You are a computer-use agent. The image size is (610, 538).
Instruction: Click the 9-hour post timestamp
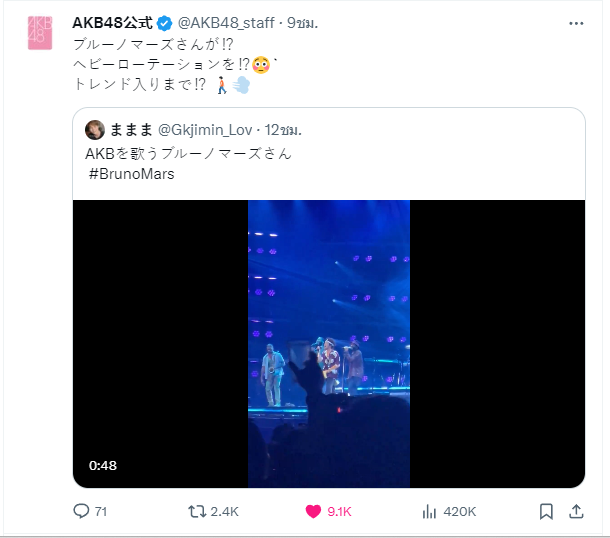coord(303,23)
